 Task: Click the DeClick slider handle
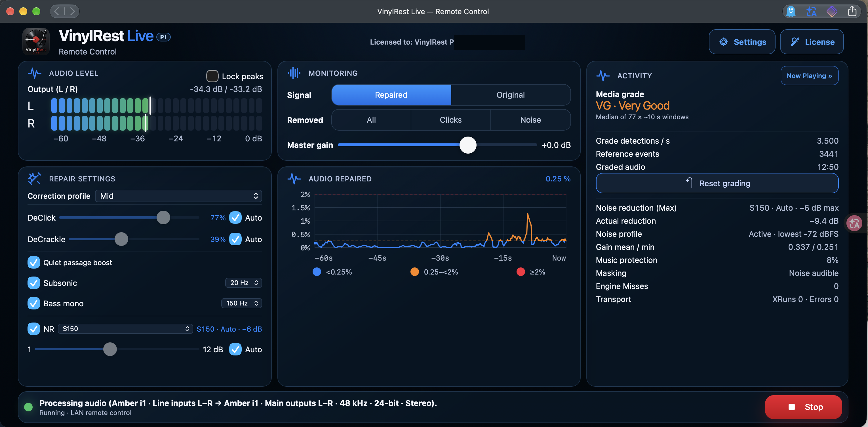pyautogui.click(x=163, y=217)
